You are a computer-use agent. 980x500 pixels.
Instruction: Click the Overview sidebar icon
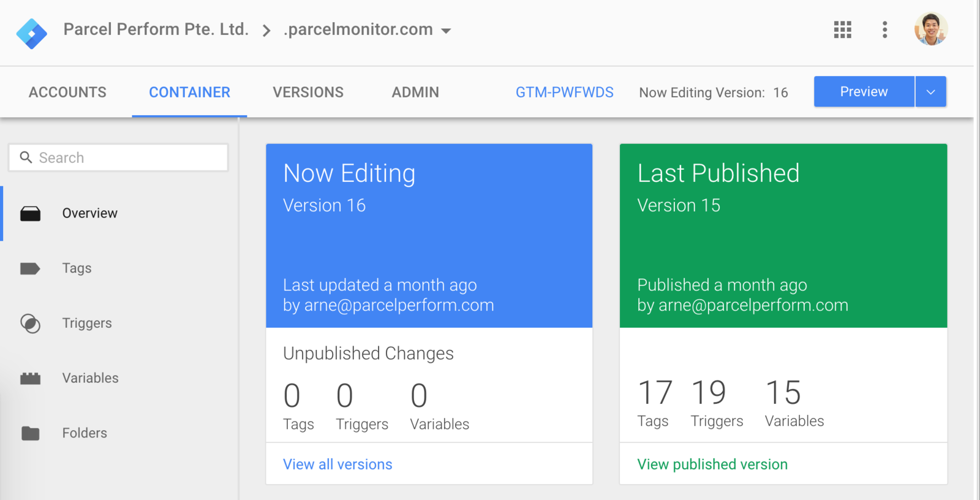pyautogui.click(x=30, y=213)
